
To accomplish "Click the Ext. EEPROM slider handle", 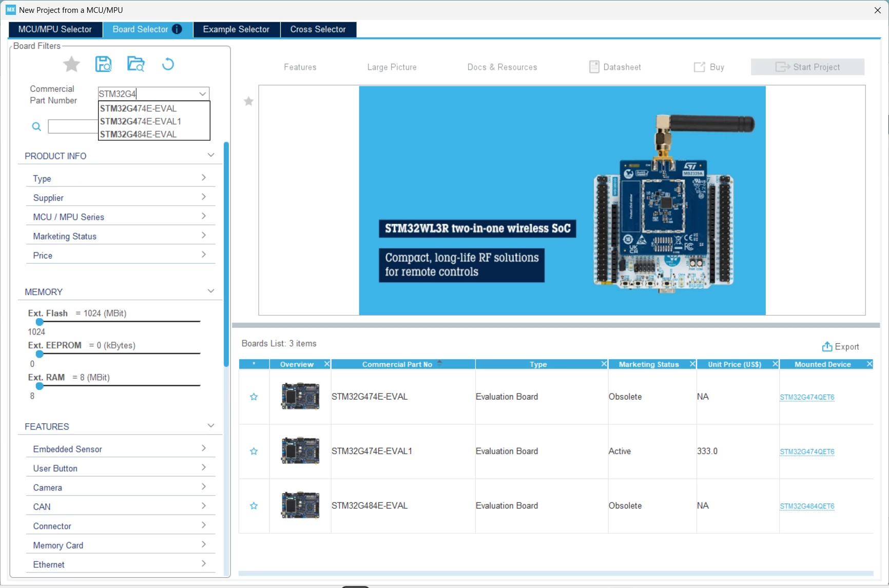I will (40, 354).
